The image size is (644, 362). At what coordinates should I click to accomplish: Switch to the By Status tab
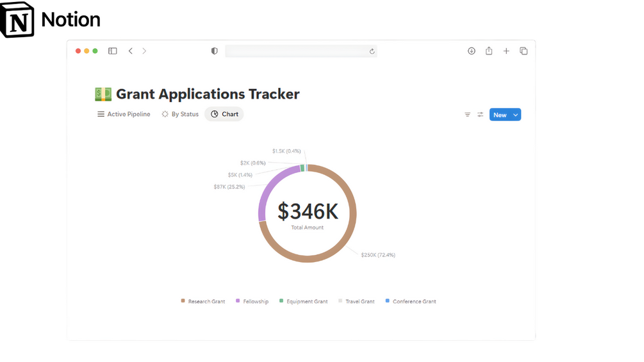click(x=180, y=114)
